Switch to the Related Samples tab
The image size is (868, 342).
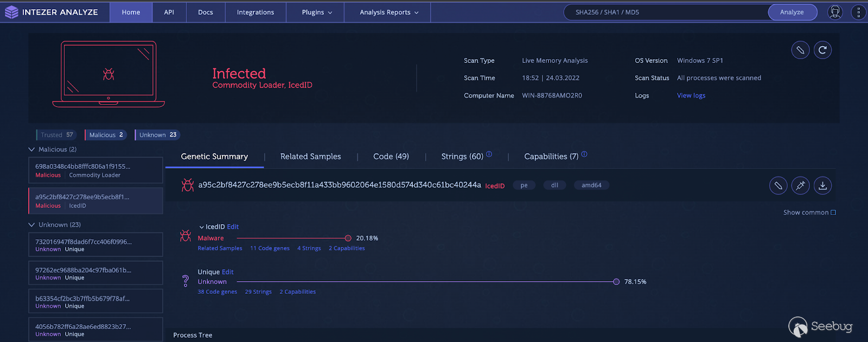pyautogui.click(x=310, y=156)
